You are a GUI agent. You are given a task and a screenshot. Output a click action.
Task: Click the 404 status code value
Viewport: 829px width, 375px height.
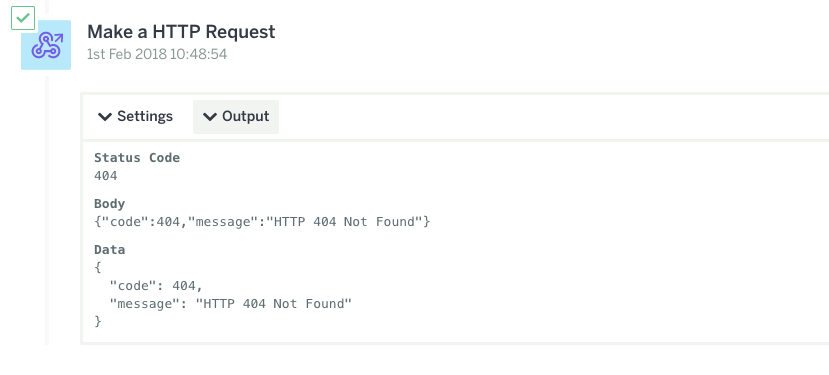[x=106, y=176]
